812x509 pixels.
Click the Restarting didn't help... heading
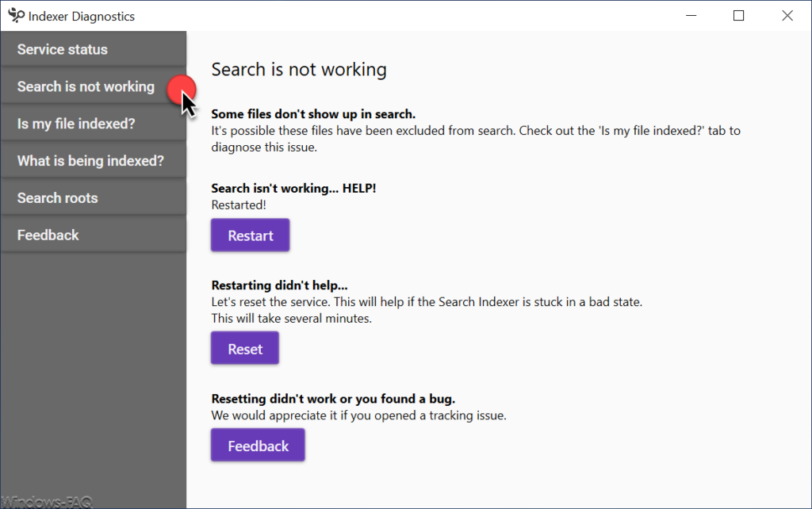point(280,285)
